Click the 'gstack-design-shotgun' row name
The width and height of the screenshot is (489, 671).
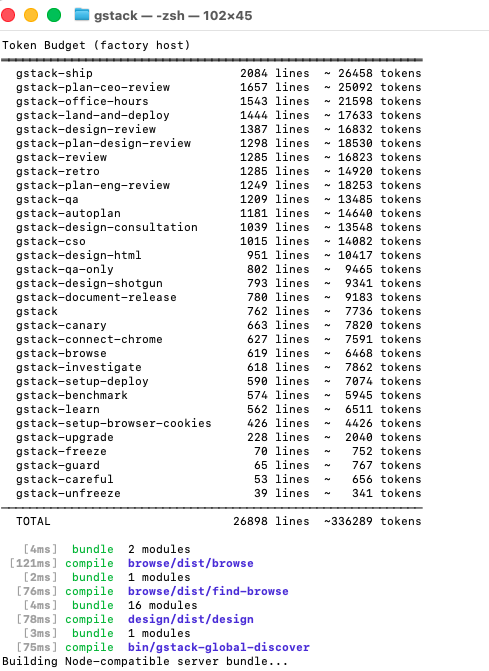tap(89, 283)
